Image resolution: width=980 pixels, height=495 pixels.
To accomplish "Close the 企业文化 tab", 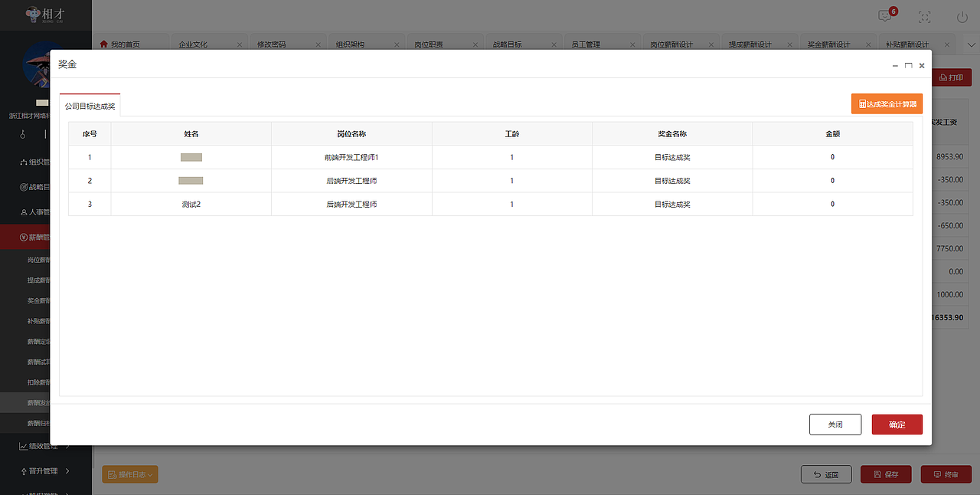I will pyautogui.click(x=240, y=44).
